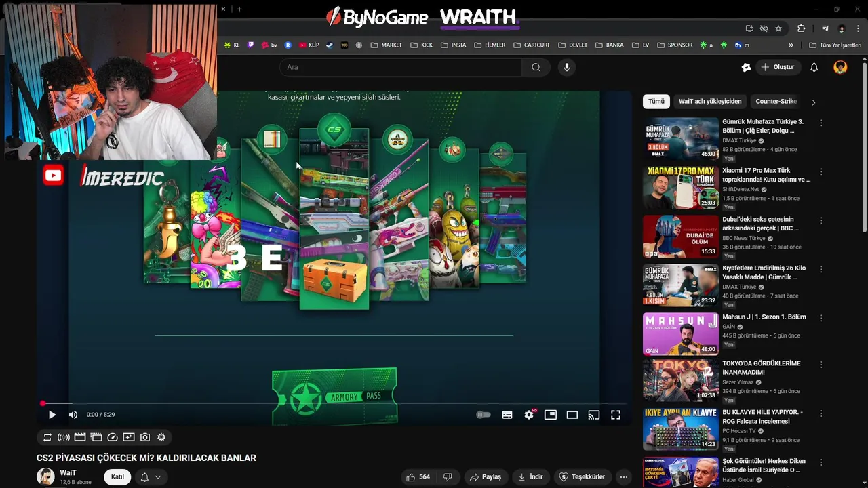Select WaiT adlı yükleyiciden chip
This screenshot has height=488, width=868.
pos(710,102)
